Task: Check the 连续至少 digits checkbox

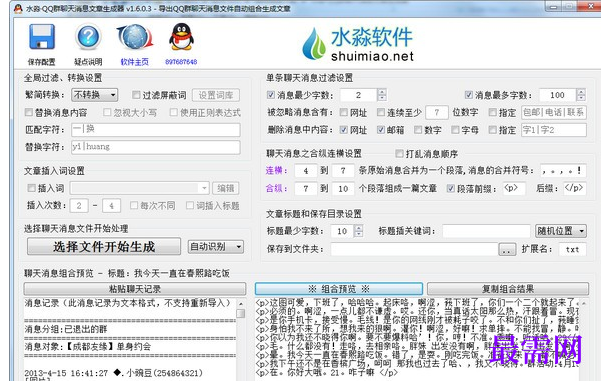Action: (x=381, y=112)
